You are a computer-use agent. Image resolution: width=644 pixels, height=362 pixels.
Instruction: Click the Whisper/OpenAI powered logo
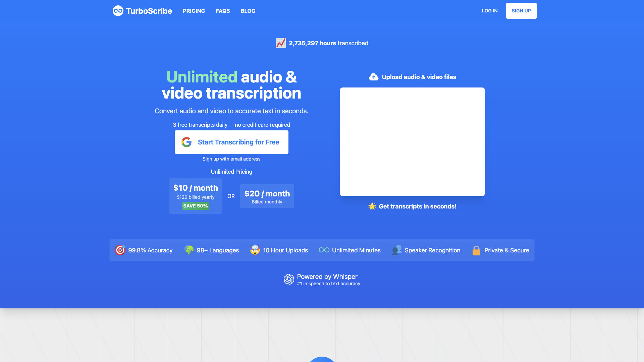(288, 279)
